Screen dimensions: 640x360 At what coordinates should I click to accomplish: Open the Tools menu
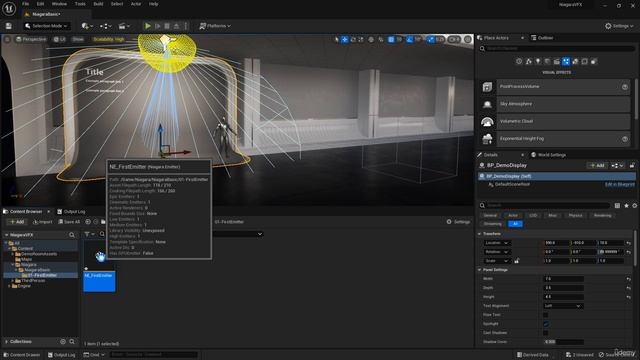coord(80,4)
